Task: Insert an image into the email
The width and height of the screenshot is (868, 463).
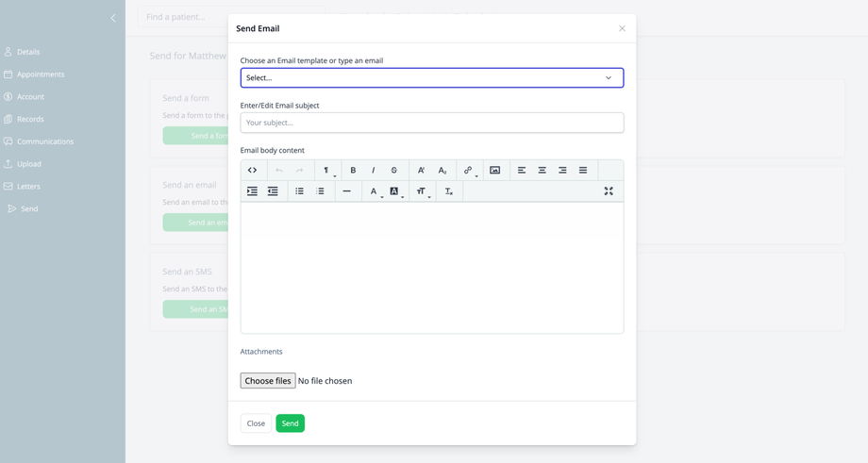Action: (494, 171)
